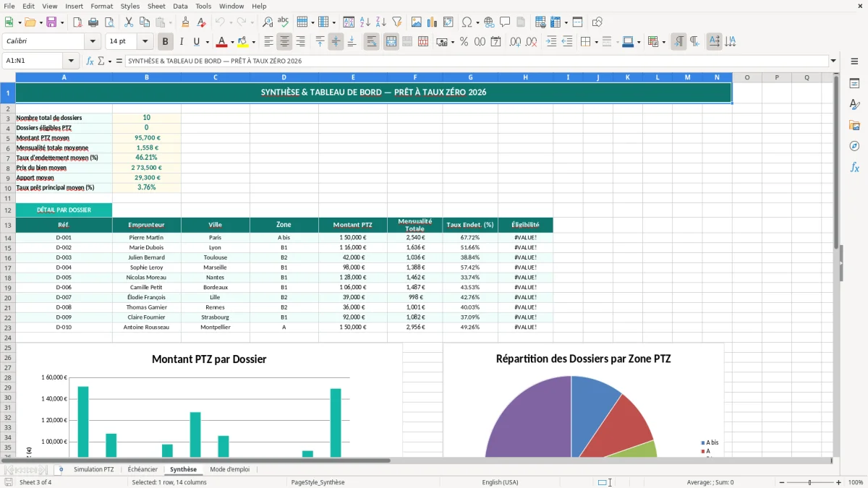Expand the formula bar
Viewport: 868px width, 488px height.
(834, 61)
